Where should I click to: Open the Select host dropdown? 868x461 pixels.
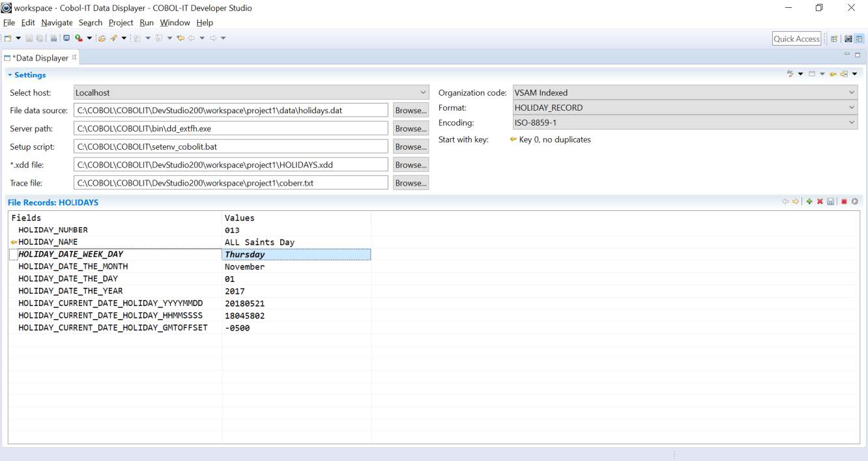(423, 93)
